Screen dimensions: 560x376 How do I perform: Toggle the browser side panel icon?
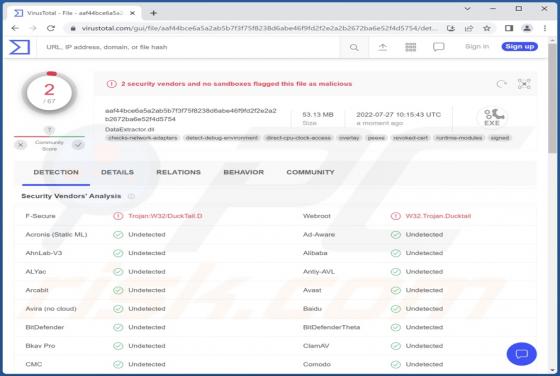click(509, 28)
